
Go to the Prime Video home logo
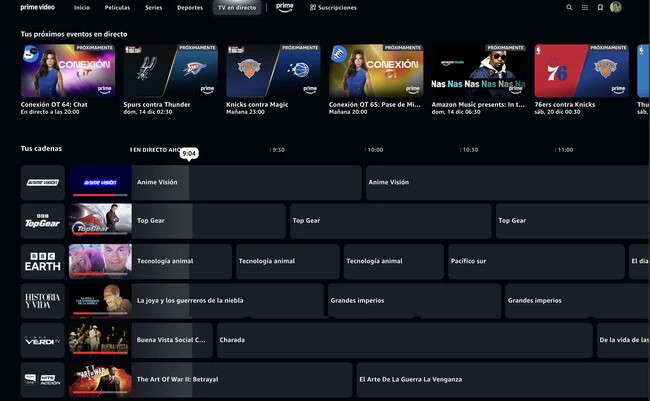pyautogui.click(x=38, y=7)
